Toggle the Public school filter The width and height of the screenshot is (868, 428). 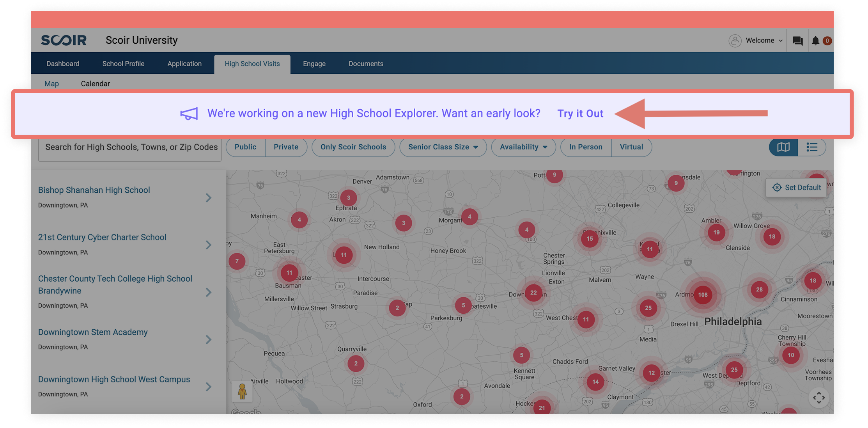point(246,147)
